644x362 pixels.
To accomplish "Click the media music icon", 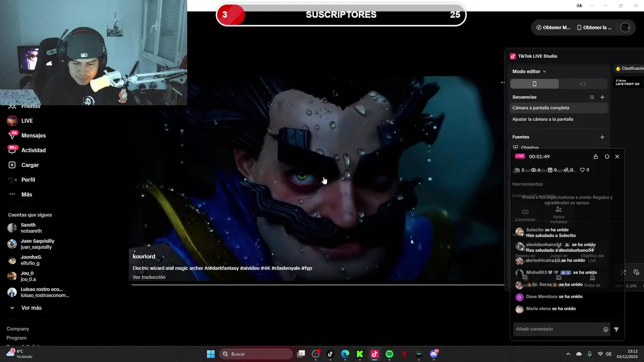I will (636, 273).
